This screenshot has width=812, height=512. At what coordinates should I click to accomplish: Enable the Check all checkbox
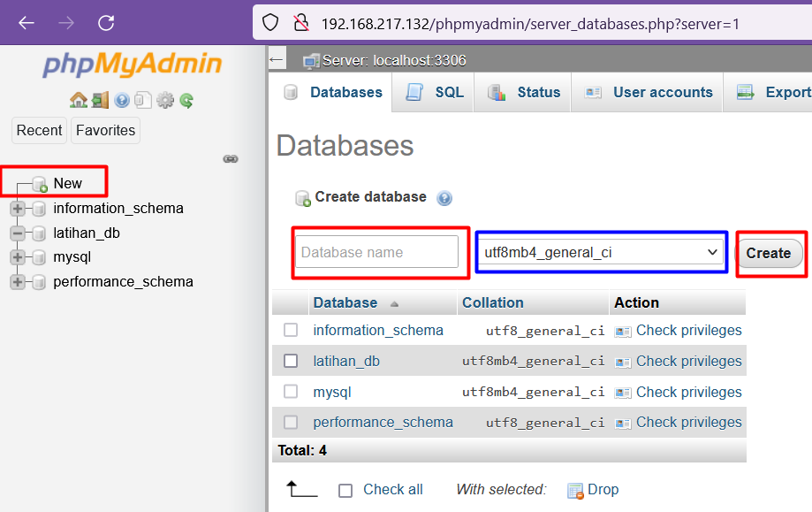pos(345,490)
